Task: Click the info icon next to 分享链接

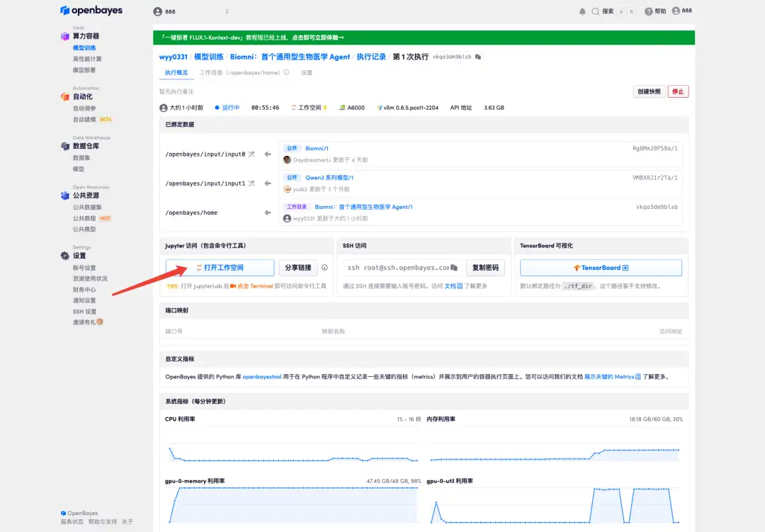Action: pos(324,268)
